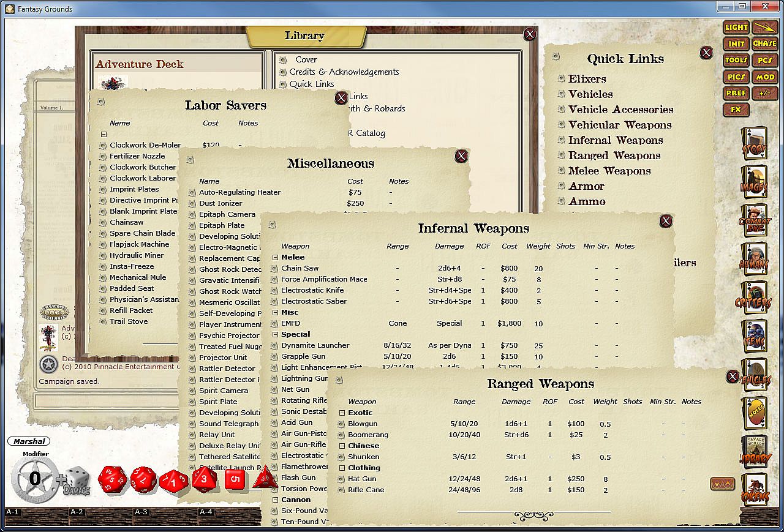The width and height of the screenshot is (784, 532).
Task: Open Vehicles link in Quick Links
Action: 590,94
